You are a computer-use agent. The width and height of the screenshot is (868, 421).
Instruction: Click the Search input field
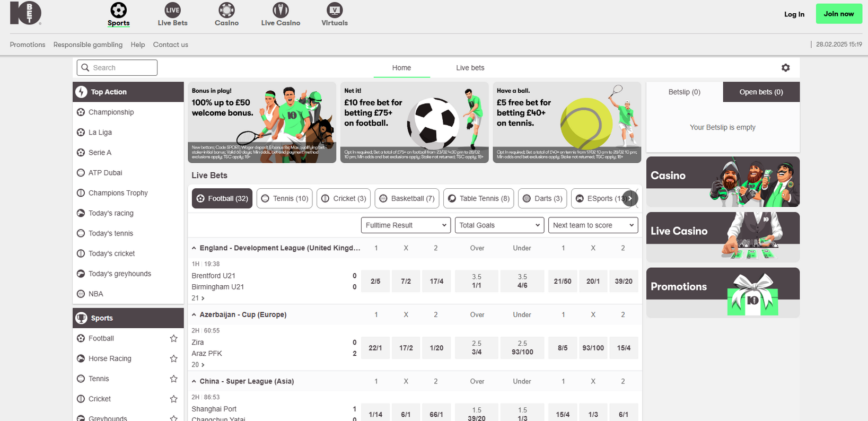point(117,68)
